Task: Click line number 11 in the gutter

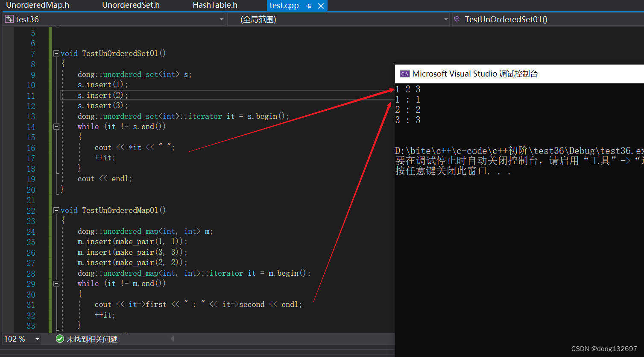Action: click(31, 96)
